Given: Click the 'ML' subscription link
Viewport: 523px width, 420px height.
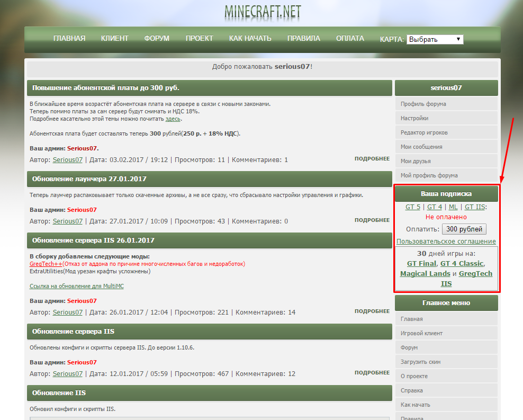Looking at the screenshot, I should (x=453, y=207).
